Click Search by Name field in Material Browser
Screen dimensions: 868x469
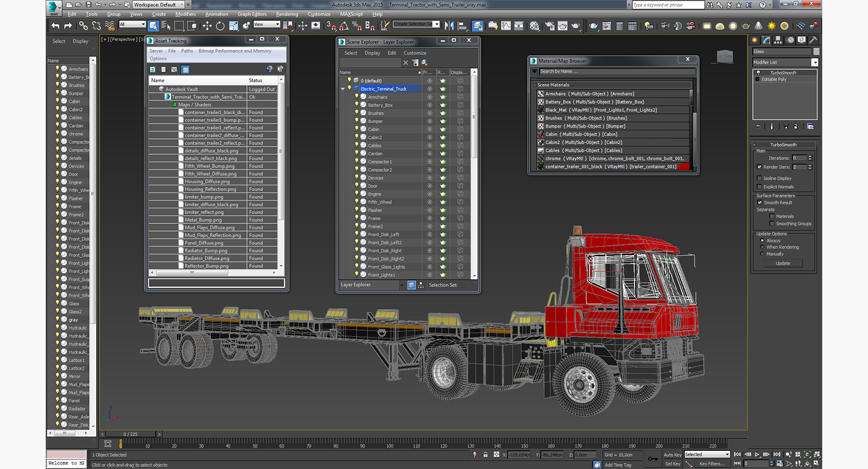(x=618, y=72)
